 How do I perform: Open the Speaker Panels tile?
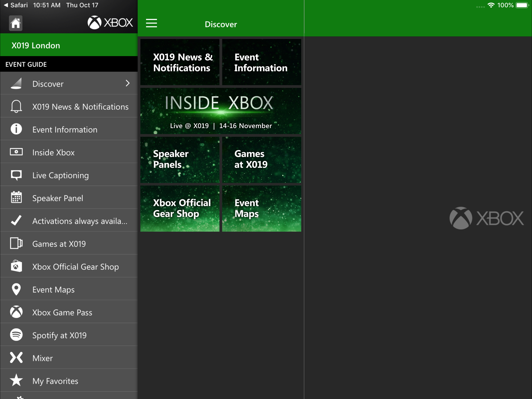point(180,160)
